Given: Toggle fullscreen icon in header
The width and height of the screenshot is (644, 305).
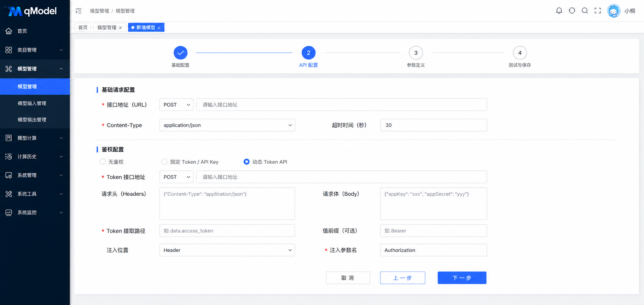Looking at the screenshot, I should 598,11.
